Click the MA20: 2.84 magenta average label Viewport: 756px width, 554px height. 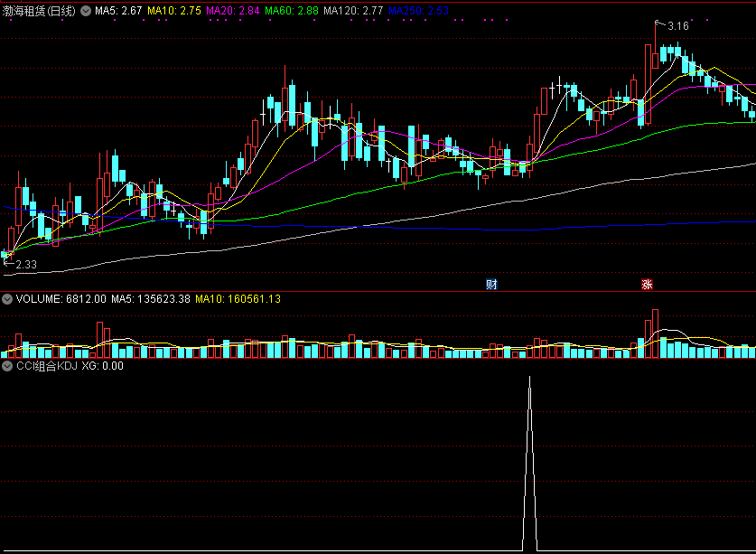tap(233, 11)
